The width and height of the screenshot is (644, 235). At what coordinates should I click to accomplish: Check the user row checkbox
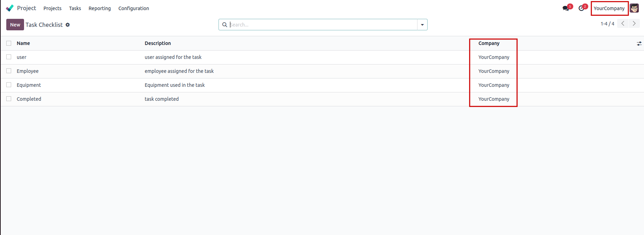click(9, 57)
